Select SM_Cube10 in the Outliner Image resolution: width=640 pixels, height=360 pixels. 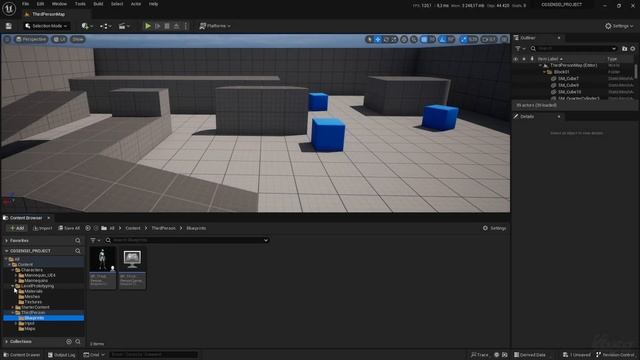[x=569, y=92]
